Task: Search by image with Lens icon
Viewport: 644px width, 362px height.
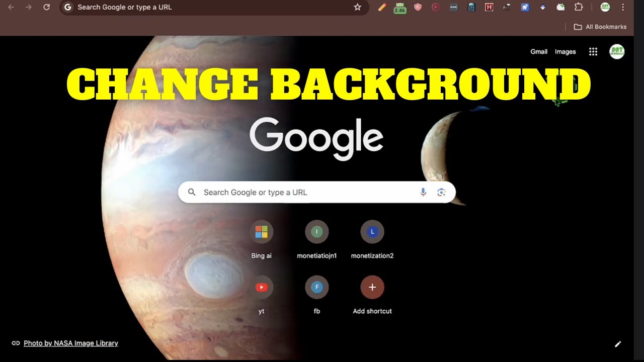Action: pyautogui.click(x=441, y=192)
